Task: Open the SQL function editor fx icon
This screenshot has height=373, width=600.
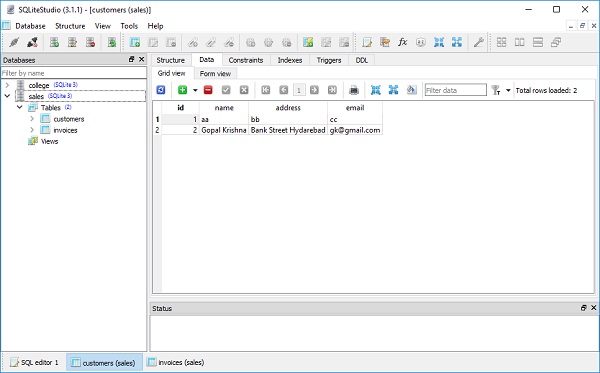Action: (403, 42)
